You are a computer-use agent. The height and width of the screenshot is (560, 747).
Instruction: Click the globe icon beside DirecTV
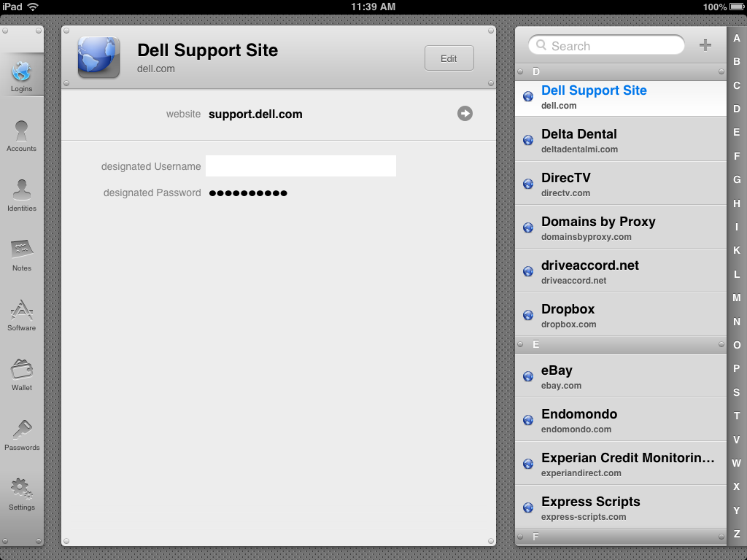[x=528, y=184]
